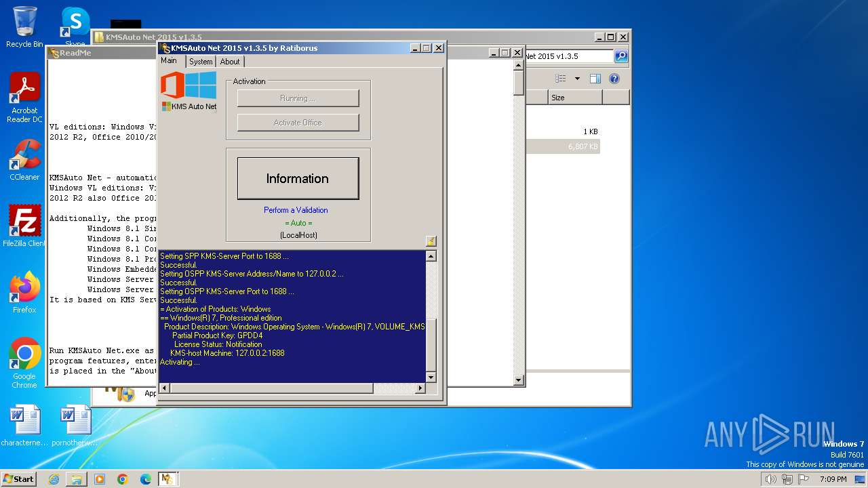Select the pornotherw... Word document icon
The image size is (868, 488).
[75, 426]
